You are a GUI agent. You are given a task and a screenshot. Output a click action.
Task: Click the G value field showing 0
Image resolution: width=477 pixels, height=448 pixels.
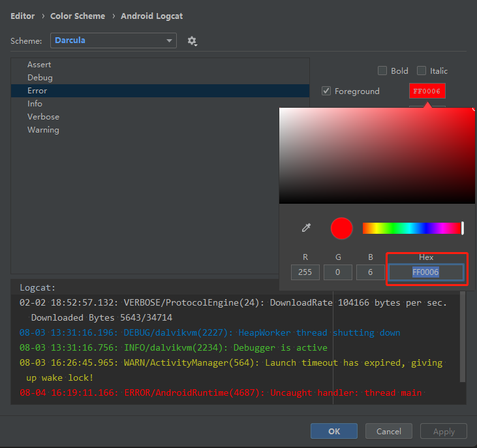pos(337,272)
